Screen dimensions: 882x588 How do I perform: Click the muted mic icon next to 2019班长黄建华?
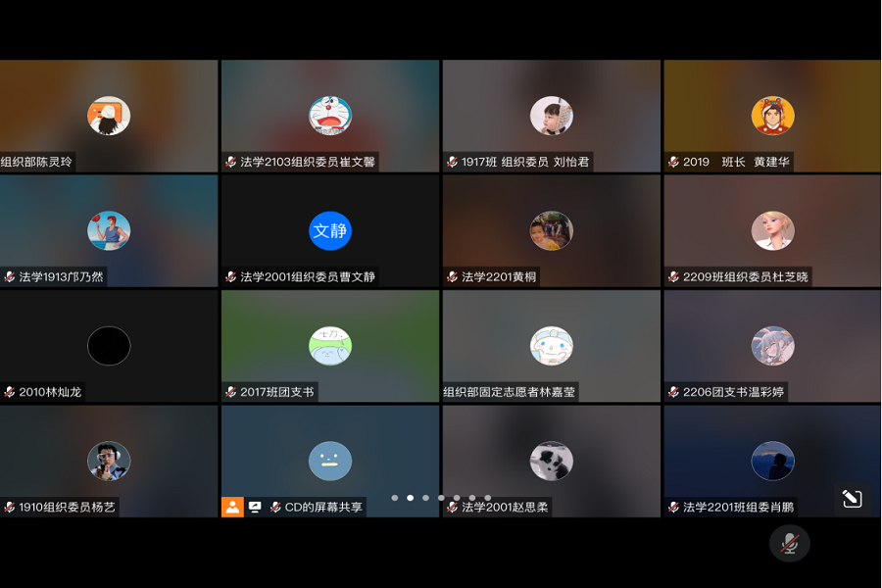671,161
